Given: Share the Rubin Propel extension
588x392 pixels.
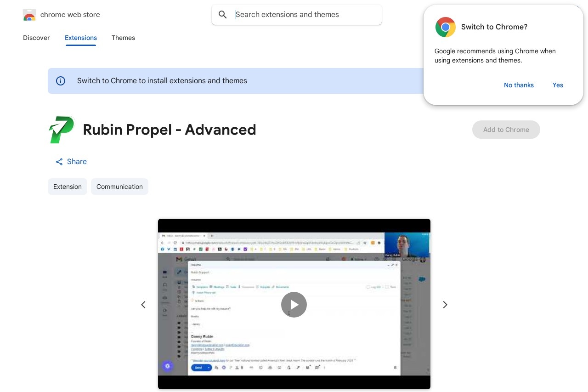Looking at the screenshot, I should (71, 162).
